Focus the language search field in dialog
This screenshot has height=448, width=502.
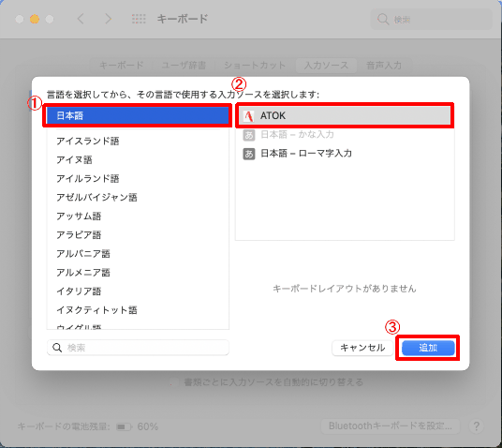[x=138, y=348]
